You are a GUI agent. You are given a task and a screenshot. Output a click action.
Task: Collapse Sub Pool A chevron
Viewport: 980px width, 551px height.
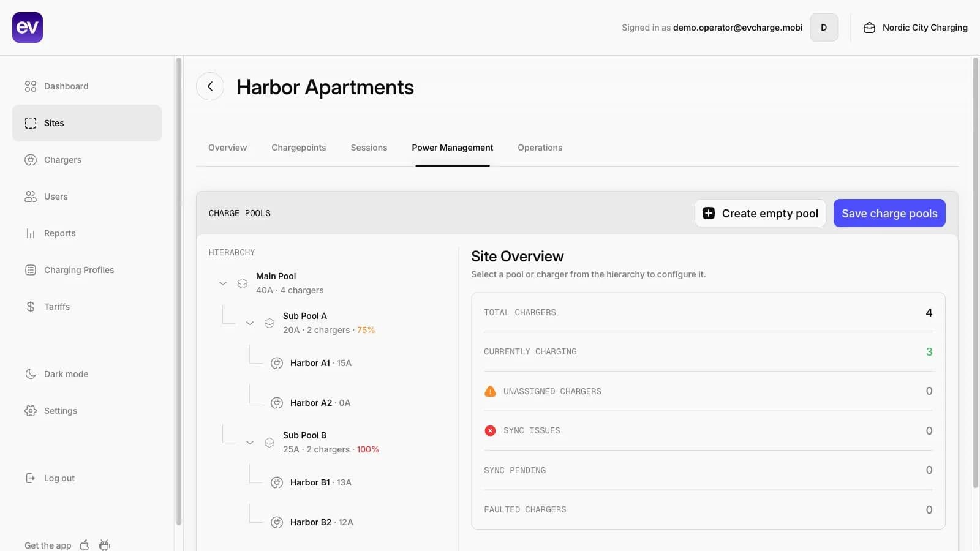tap(250, 323)
